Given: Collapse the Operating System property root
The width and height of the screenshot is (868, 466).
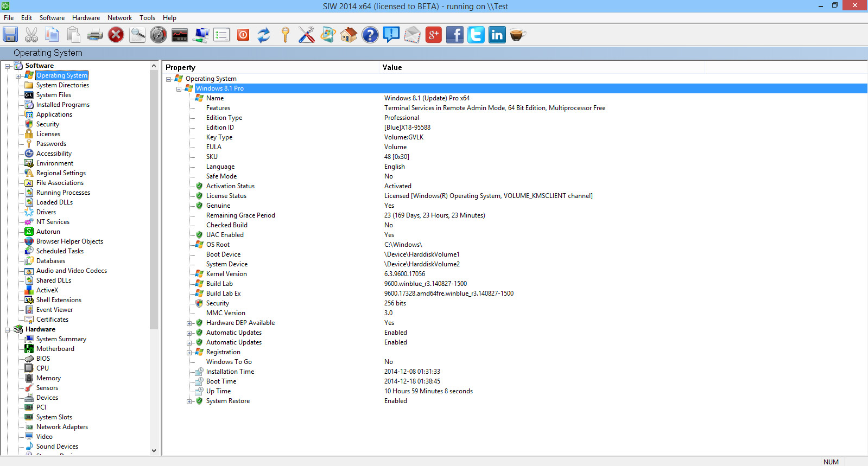Looking at the screenshot, I should [169, 79].
